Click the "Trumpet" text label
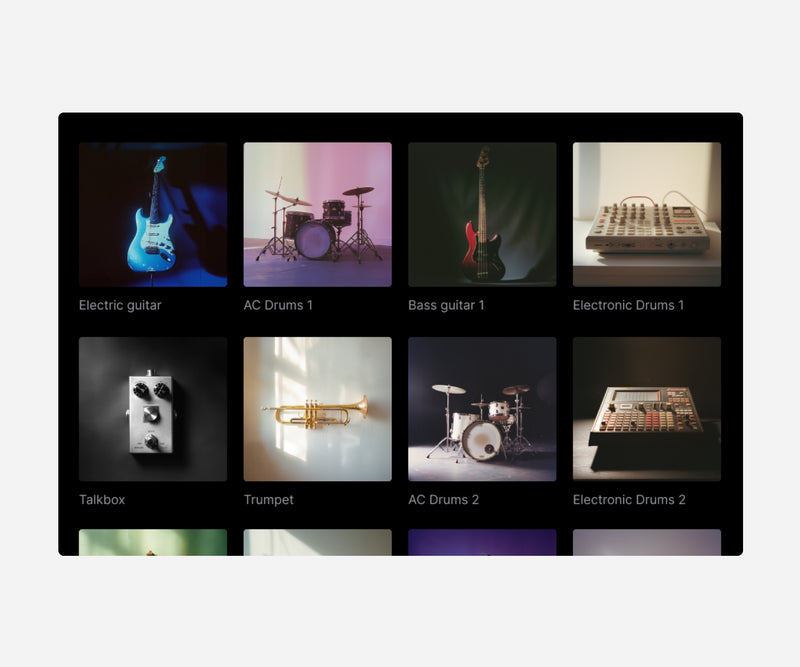The height and width of the screenshot is (667, 800). click(x=268, y=500)
